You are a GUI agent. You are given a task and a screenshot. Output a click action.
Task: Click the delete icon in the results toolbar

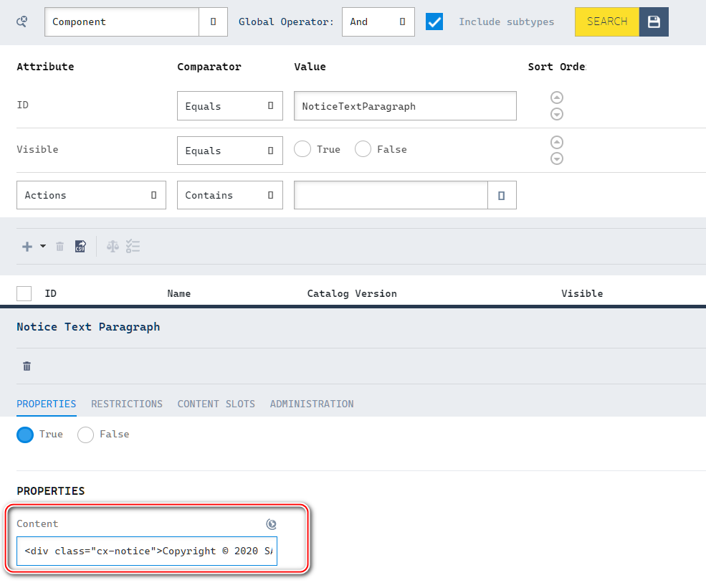59,246
